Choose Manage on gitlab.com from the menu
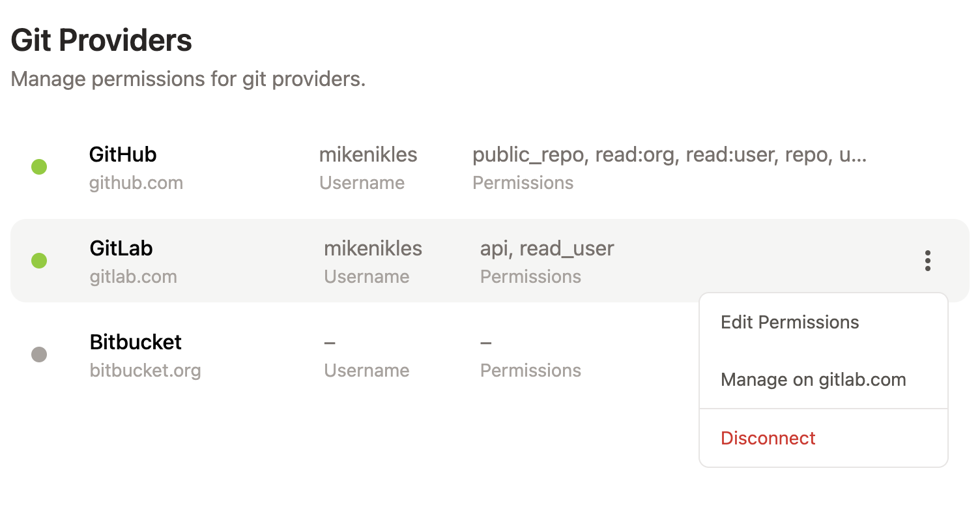980x507 pixels. (813, 380)
